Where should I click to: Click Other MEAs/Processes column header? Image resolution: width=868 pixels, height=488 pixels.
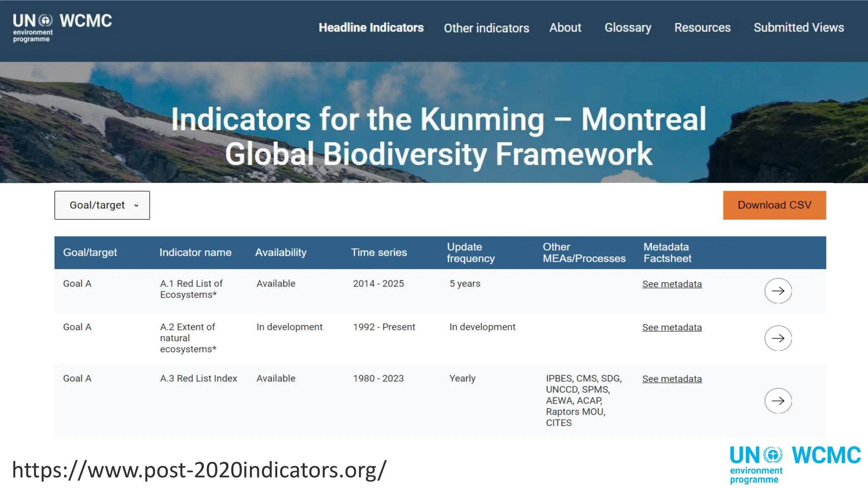pyautogui.click(x=584, y=252)
